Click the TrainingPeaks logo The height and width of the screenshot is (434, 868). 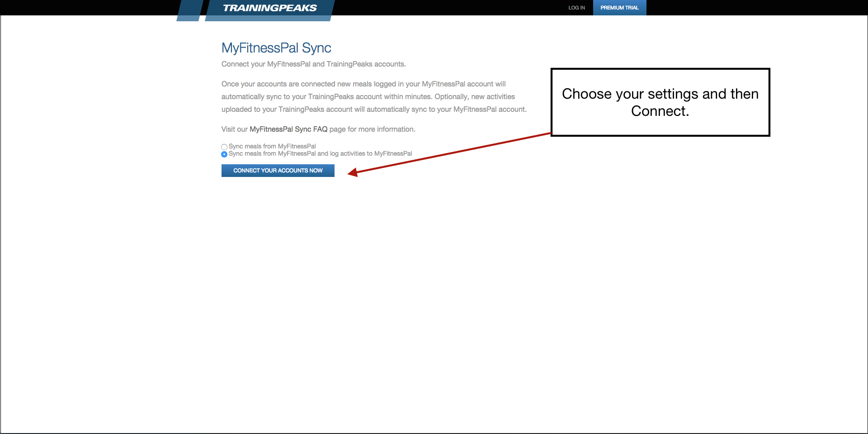click(x=270, y=8)
